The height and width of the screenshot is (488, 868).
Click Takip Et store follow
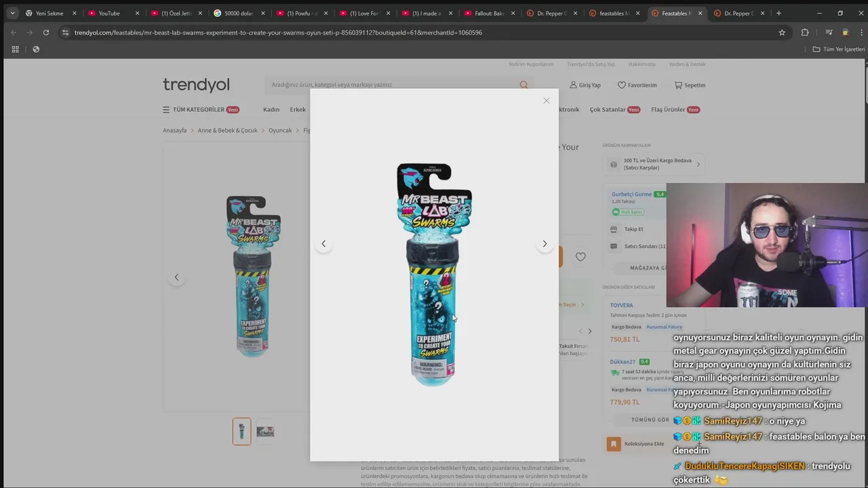pyautogui.click(x=633, y=229)
